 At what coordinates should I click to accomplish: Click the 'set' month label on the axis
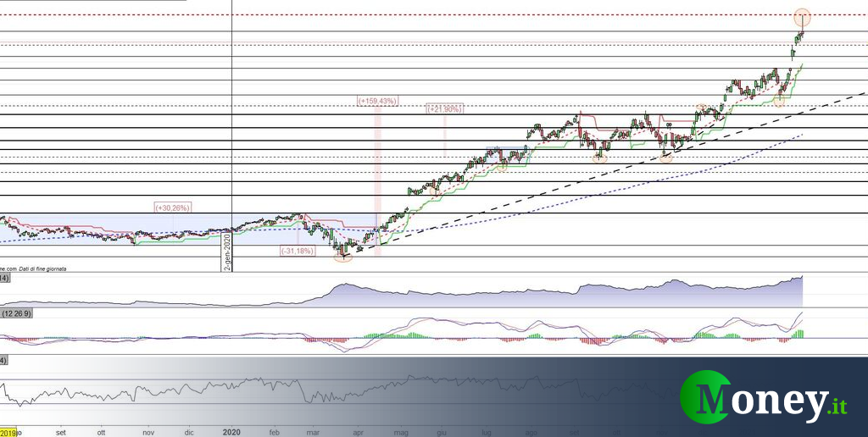tap(60, 431)
